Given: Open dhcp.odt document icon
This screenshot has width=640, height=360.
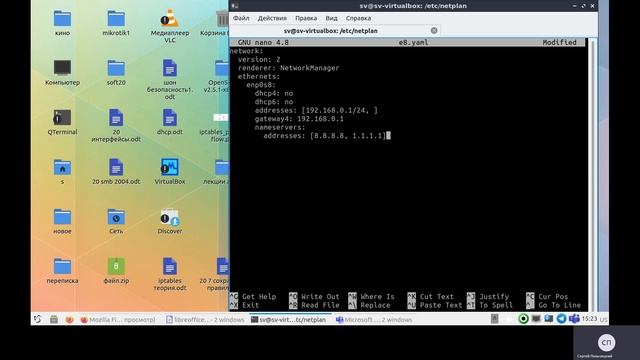Looking at the screenshot, I should pos(170,118).
